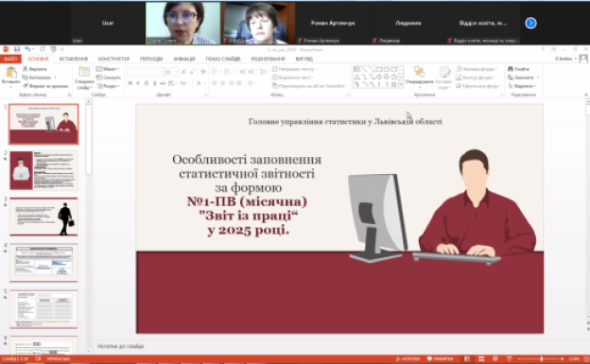Select rectangle shape in shapes gallery
The image size is (590, 364).
379,69
